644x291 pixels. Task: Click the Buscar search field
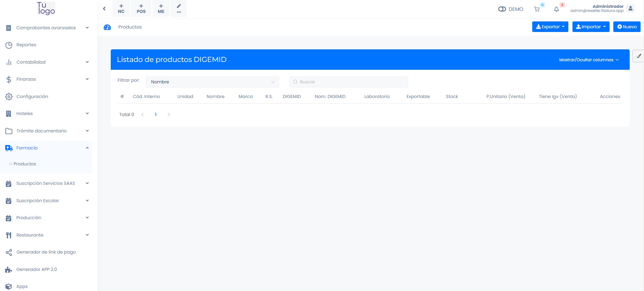349,82
